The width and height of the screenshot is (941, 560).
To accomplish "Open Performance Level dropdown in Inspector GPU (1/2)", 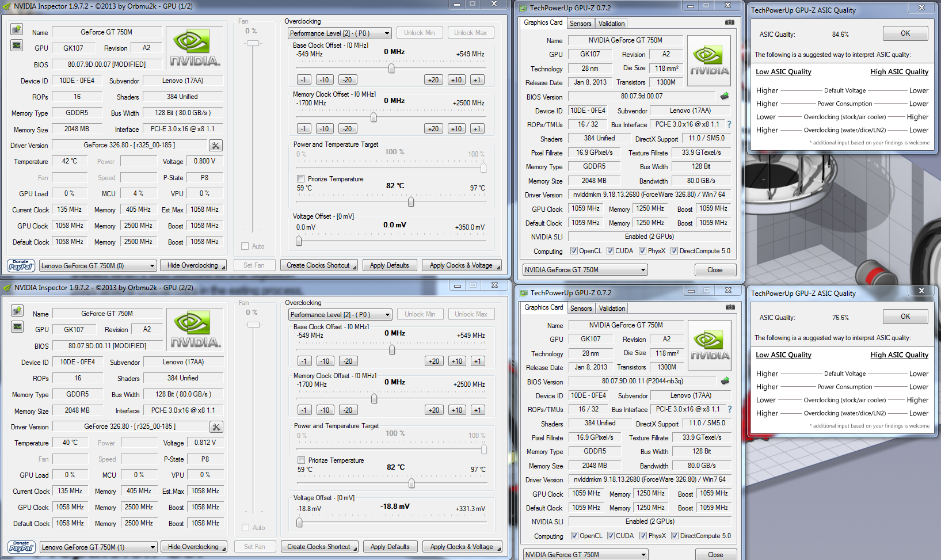I will tap(340, 33).
